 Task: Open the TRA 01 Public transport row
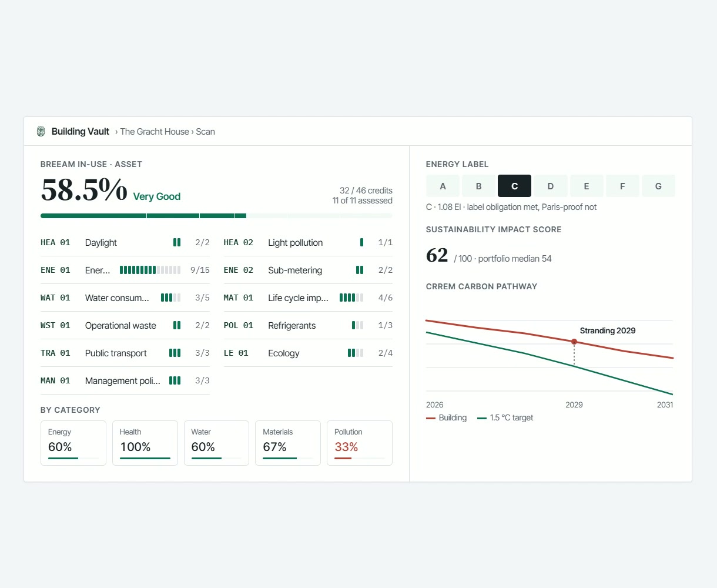(x=125, y=353)
